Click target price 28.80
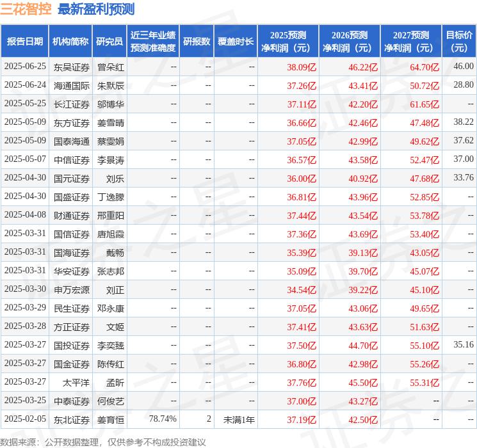Screen dimensions: 477x448 (464, 85)
